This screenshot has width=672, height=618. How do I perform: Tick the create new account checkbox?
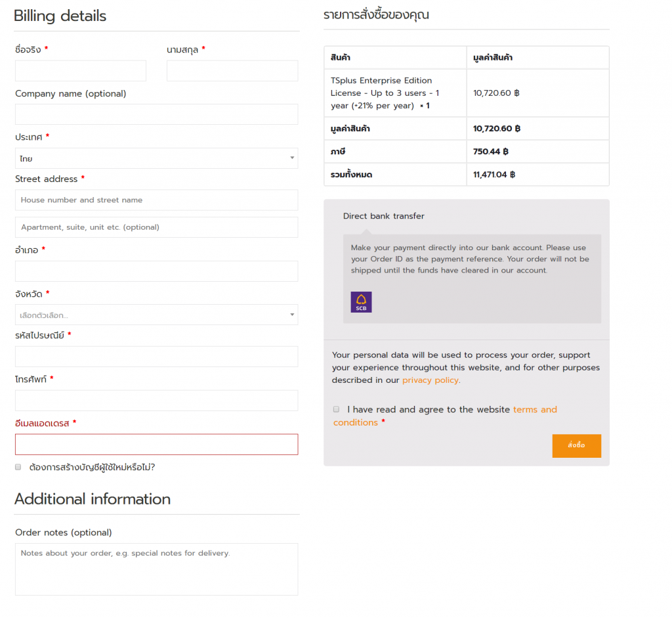(18, 467)
